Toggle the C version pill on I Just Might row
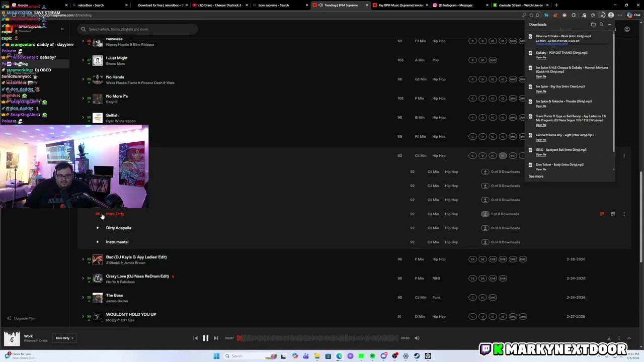The width and height of the screenshot is (644, 362). tap(472, 60)
